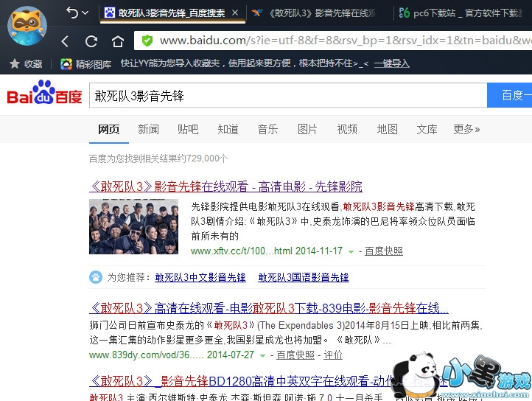Expand the green arrow beside 2014-11-17
The height and width of the screenshot is (401, 532).
pyautogui.click(x=351, y=251)
